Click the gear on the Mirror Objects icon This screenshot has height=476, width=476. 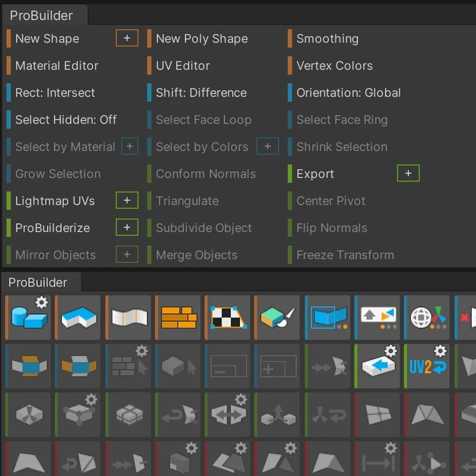(241, 400)
